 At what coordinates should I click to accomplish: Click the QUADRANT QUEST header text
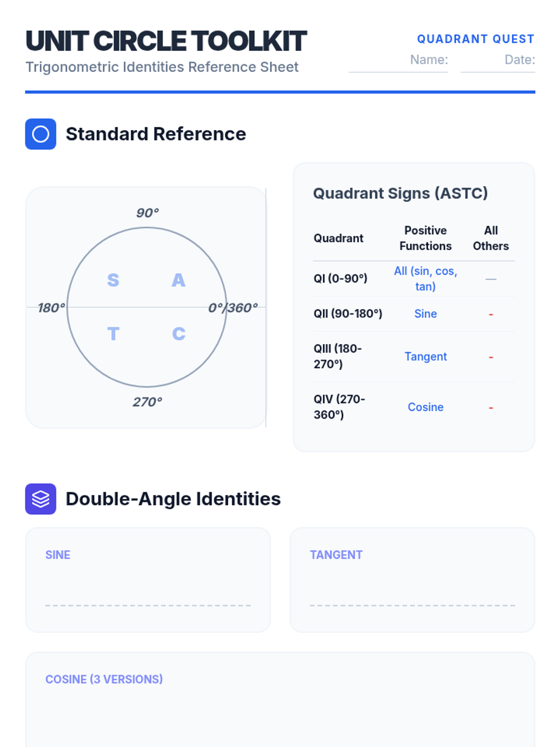pos(476,39)
